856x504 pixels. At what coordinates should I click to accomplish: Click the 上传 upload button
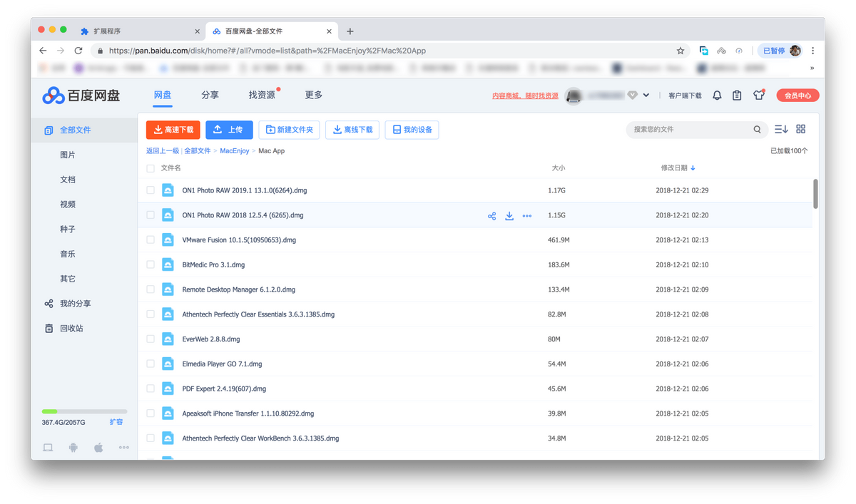(x=229, y=130)
